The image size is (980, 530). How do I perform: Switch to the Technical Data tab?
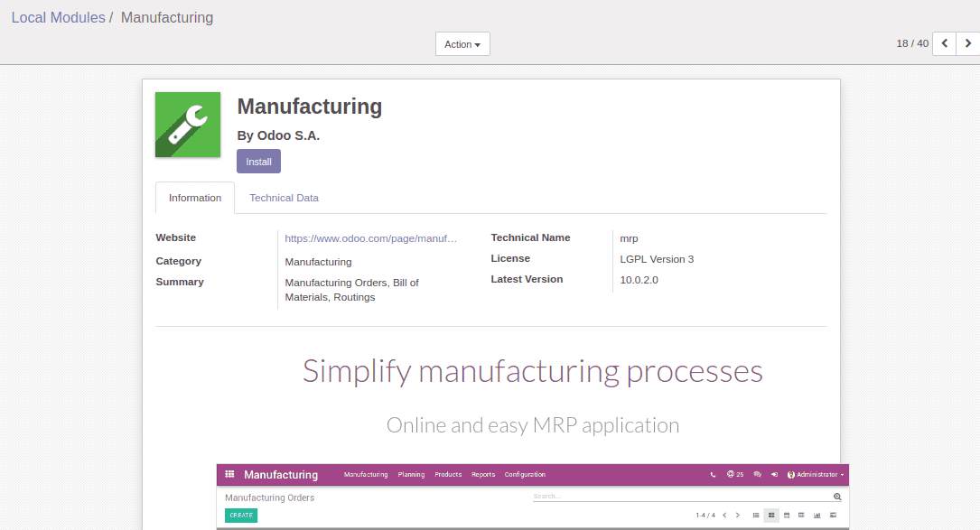pyautogui.click(x=284, y=198)
